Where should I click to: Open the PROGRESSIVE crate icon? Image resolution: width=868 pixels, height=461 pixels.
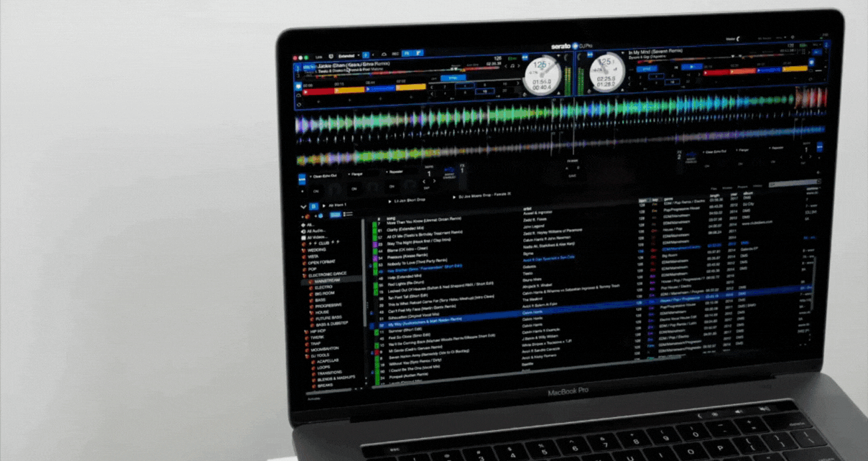pyautogui.click(x=312, y=307)
